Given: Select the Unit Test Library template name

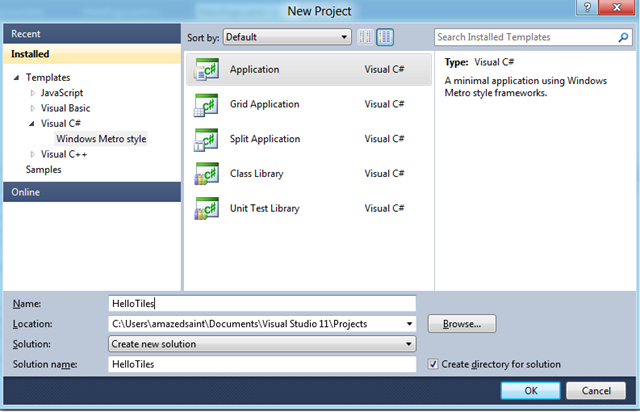Looking at the screenshot, I should [x=264, y=209].
